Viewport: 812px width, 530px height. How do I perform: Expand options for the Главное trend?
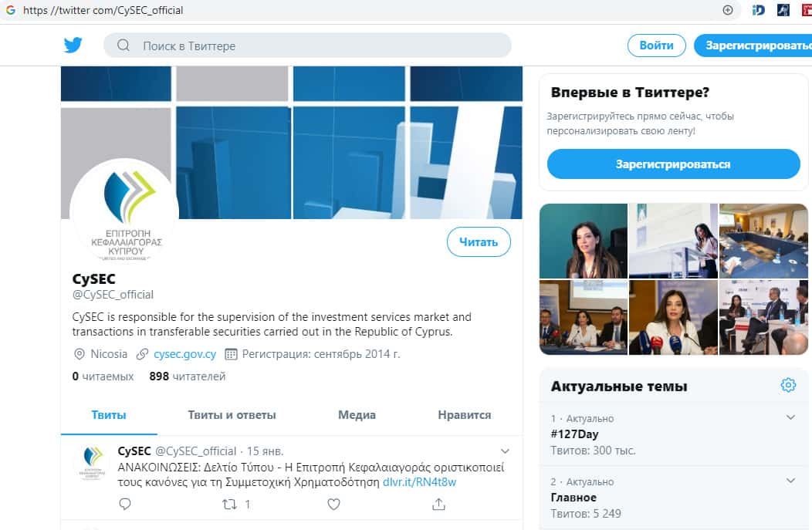click(x=790, y=481)
